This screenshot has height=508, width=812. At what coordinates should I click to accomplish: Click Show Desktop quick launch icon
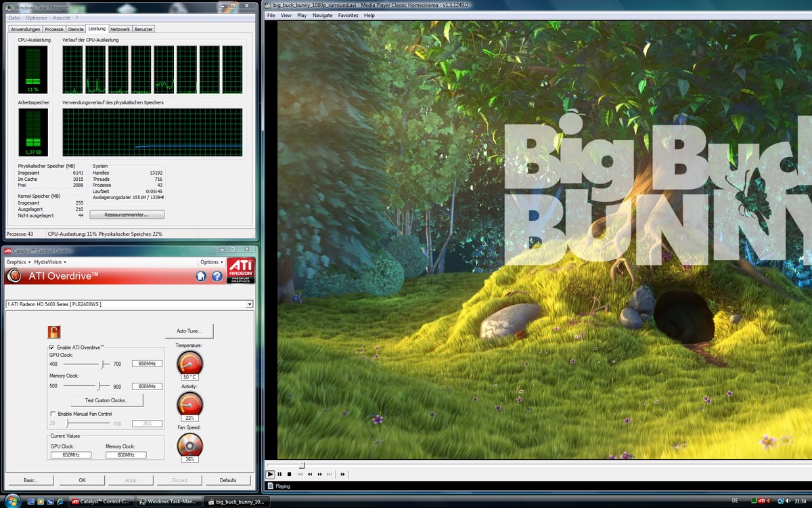point(30,501)
